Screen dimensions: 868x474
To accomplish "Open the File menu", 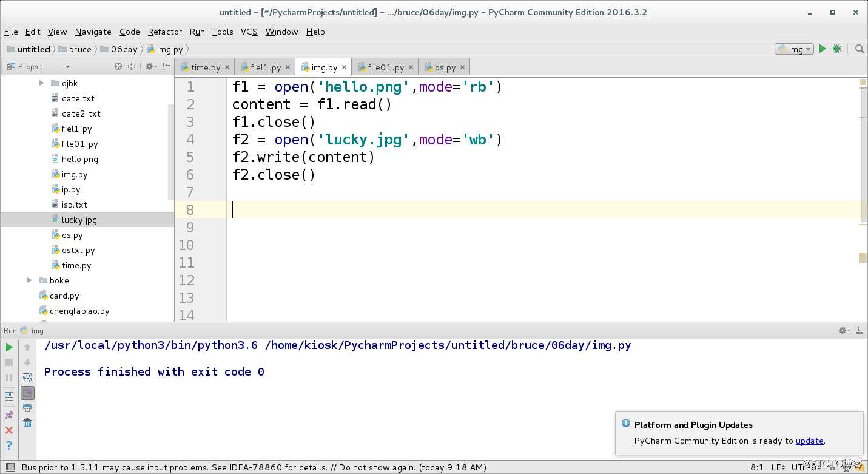I will pyautogui.click(x=11, y=32).
